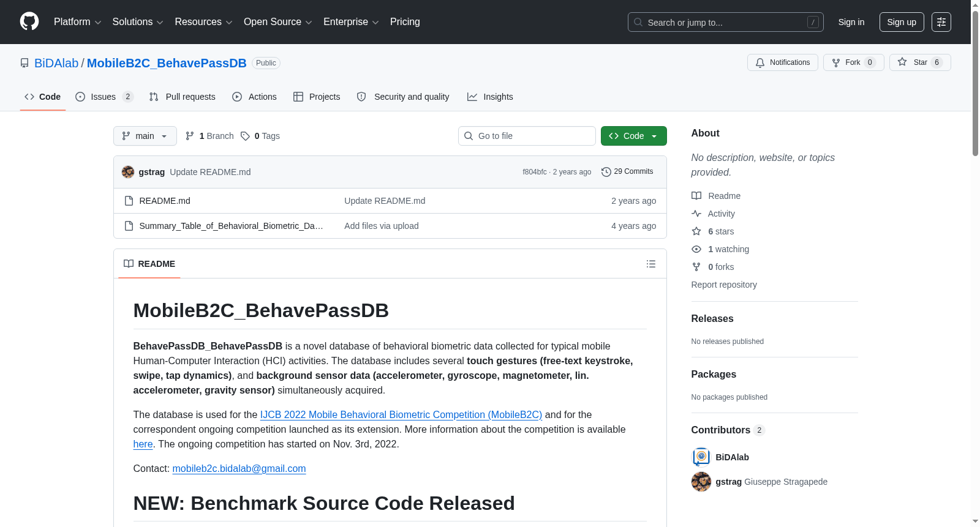Open the command palette icon in header
The height and width of the screenshot is (527, 980).
941,22
